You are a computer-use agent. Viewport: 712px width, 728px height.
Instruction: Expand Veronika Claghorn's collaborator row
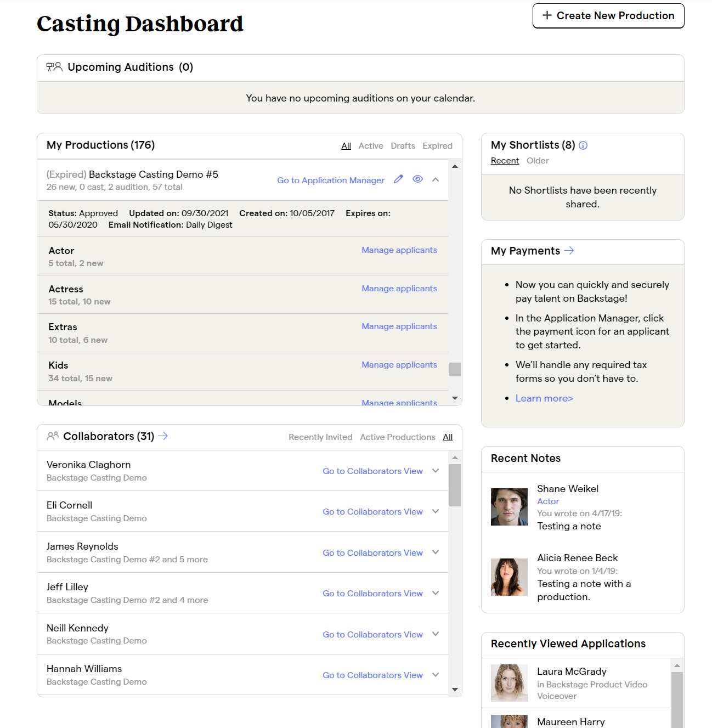(435, 471)
